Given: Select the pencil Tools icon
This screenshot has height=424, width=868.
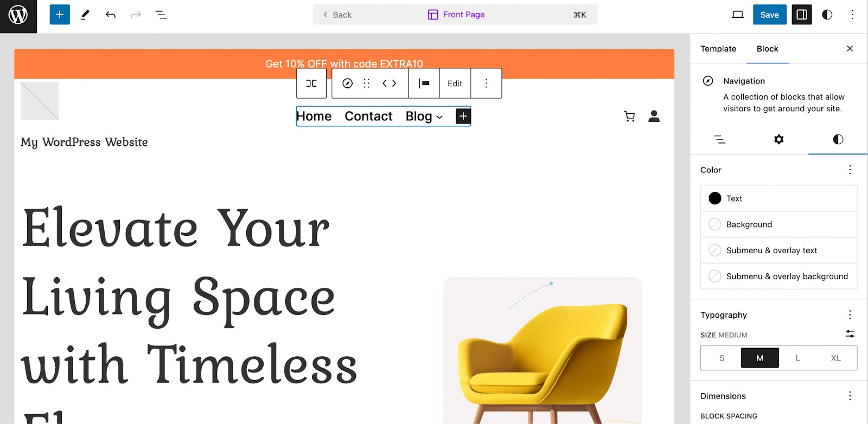Looking at the screenshot, I should 85,15.
